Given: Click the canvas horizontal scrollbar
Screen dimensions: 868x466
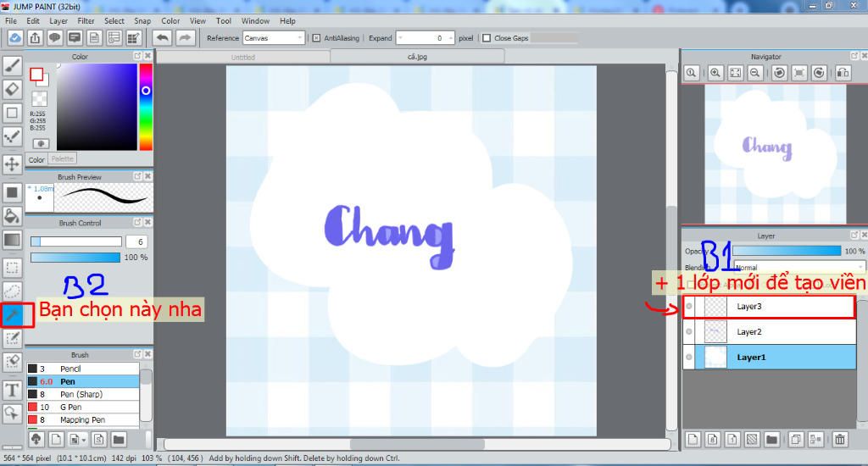Looking at the screenshot, I should click(x=417, y=445).
